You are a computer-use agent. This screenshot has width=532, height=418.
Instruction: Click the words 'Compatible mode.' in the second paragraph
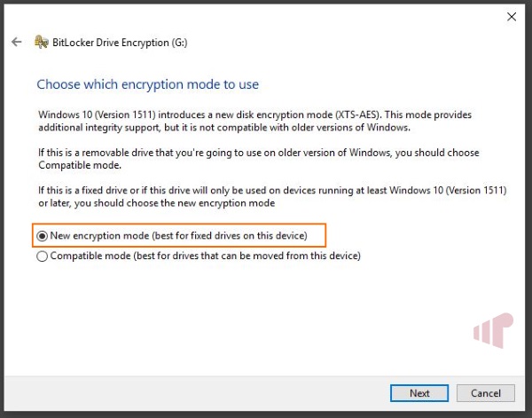tap(80, 165)
